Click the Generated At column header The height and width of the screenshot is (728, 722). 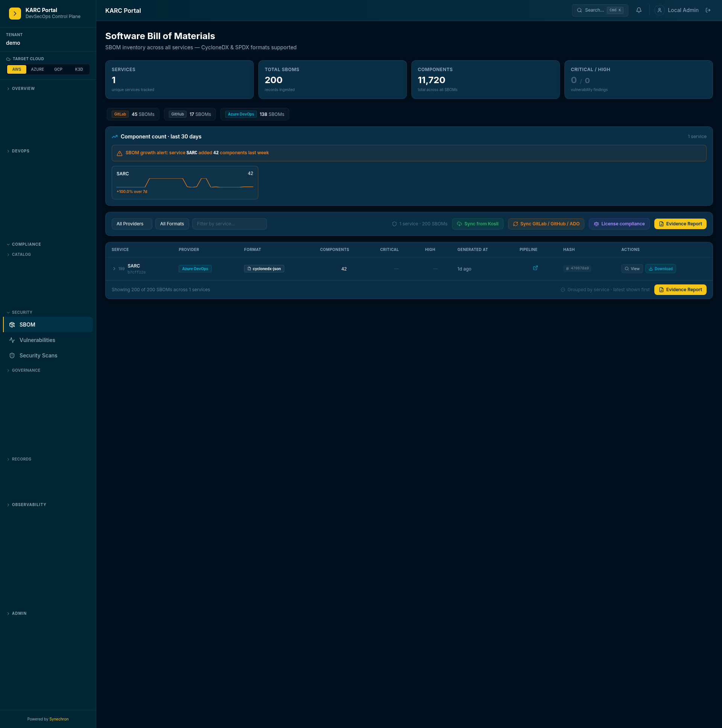(473, 250)
